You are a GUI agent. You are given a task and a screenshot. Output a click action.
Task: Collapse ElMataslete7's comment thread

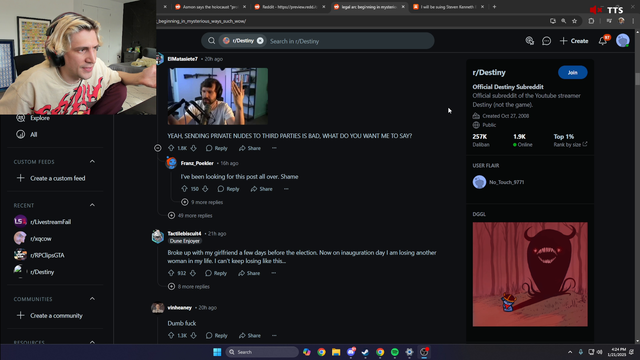[158, 148]
